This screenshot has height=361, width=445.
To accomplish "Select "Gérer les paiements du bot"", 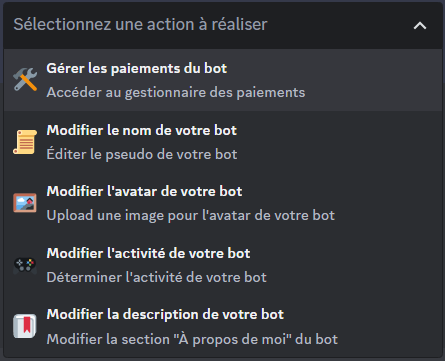I will tap(137, 68).
